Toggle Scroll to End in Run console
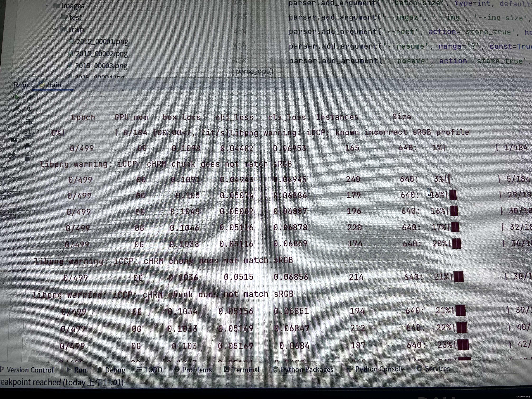 click(28, 133)
